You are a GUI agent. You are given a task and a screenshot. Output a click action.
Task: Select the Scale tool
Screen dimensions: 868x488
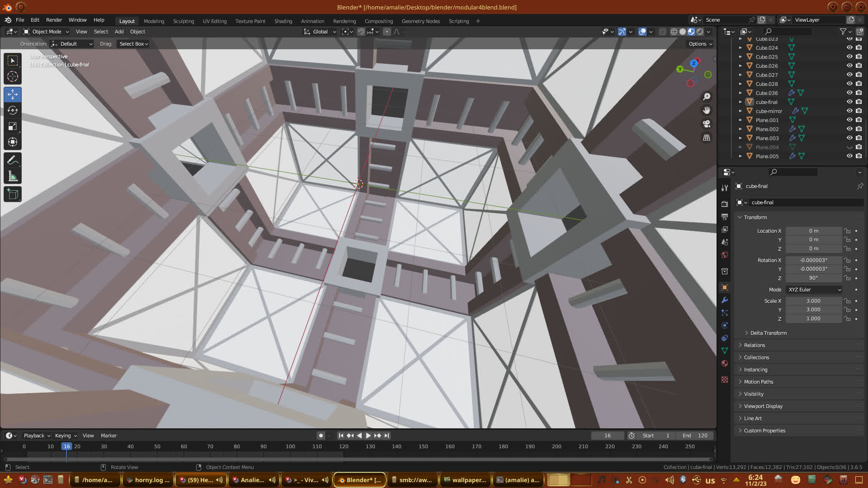tap(13, 127)
